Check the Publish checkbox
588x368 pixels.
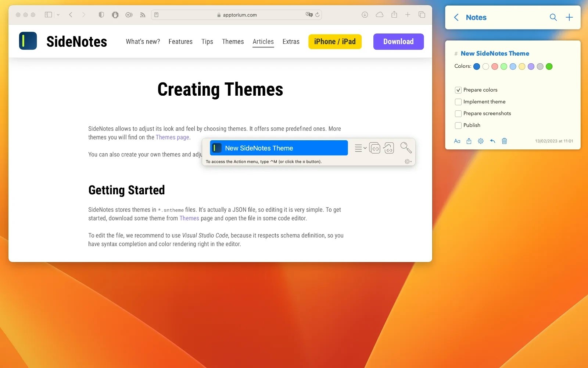[458, 125]
